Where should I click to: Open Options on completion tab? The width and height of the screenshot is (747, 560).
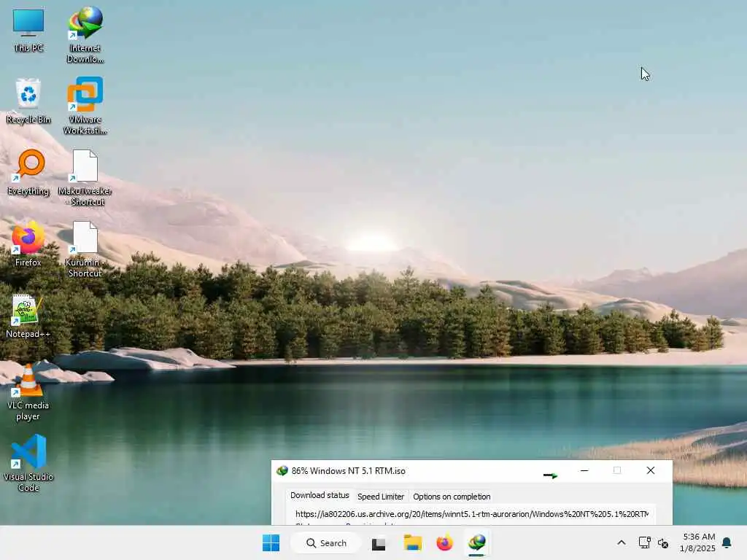452,497
